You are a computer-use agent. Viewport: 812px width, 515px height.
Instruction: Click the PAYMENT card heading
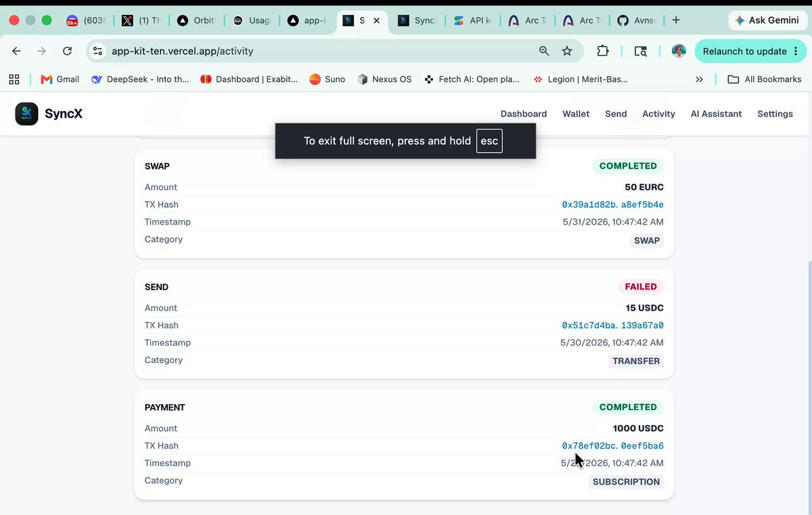(x=165, y=407)
